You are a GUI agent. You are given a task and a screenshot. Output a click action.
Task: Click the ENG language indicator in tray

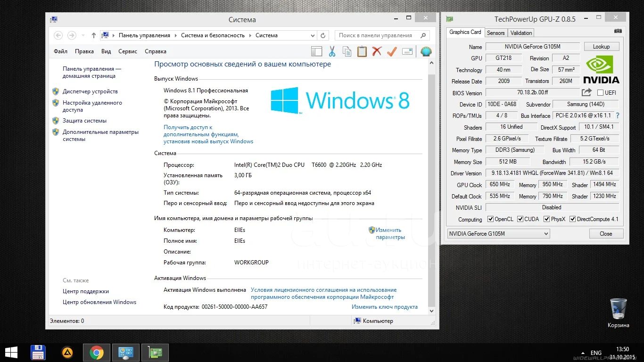tap(596, 353)
